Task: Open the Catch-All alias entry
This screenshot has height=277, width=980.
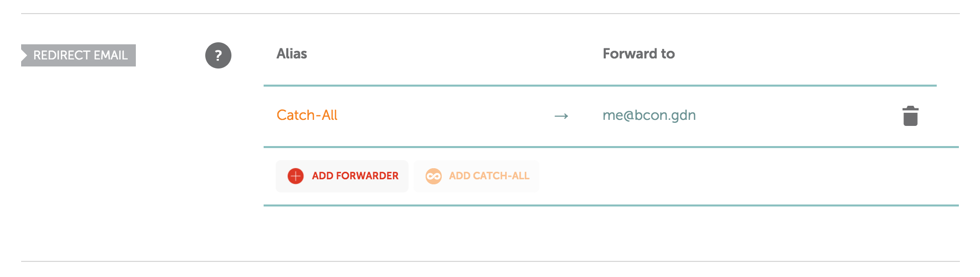Action: (307, 115)
